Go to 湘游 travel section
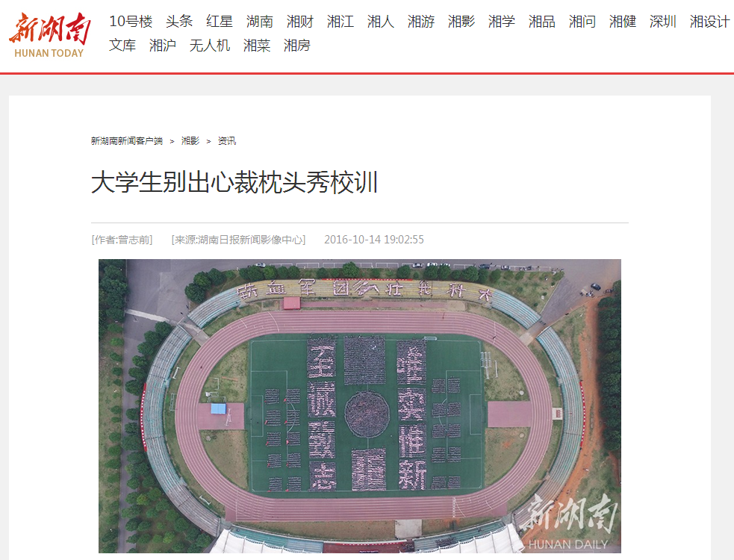The width and height of the screenshot is (734, 560). pyautogui.click(x=421, y=22)
